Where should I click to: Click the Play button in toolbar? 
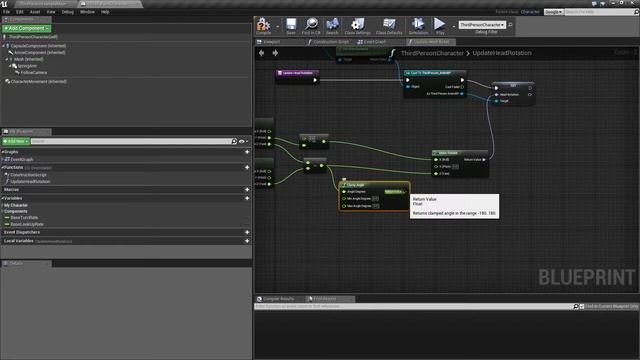[440, 26]
